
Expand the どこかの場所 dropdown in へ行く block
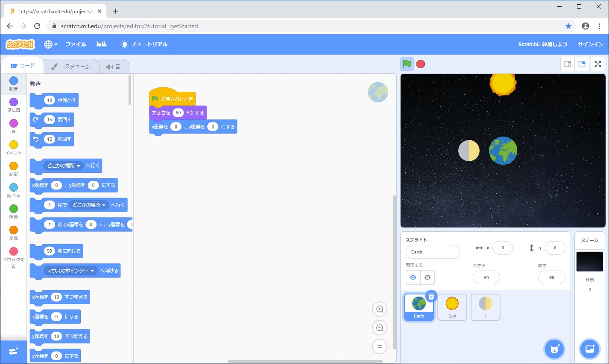78,166
